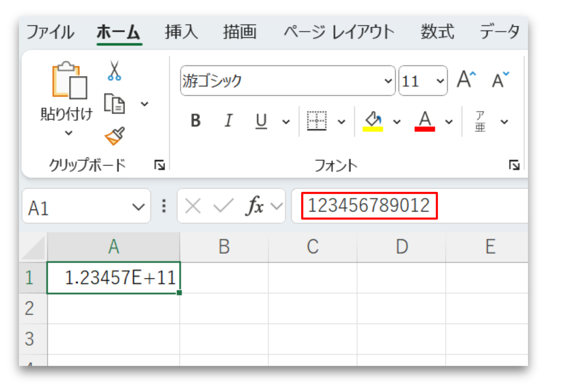Click the formula bar value 123456789012
The height and width of the screenshot is (392, 563).
point(369,205)
